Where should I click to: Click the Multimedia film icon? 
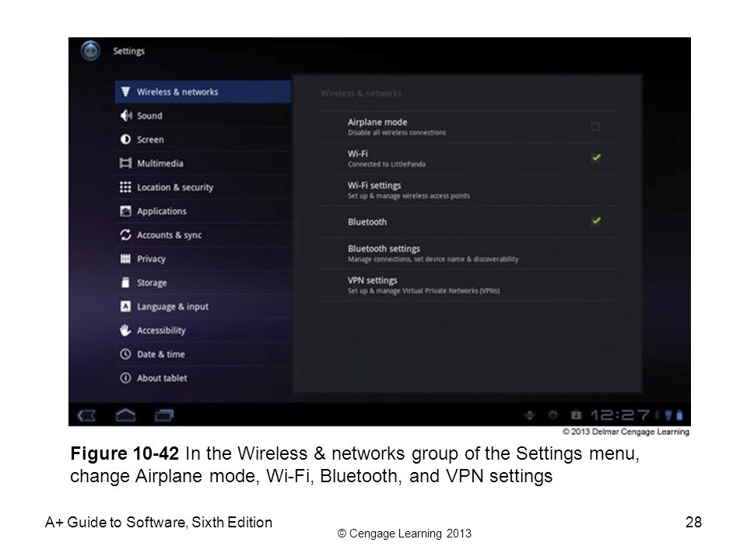125,163
